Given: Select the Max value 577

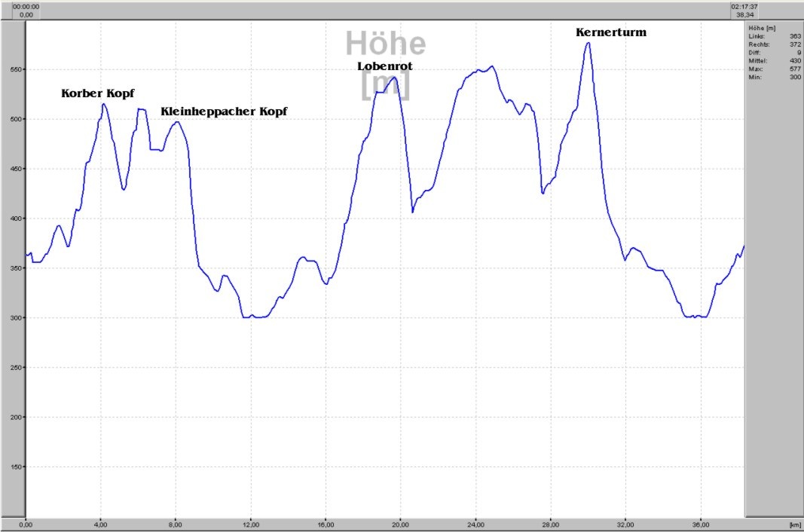Looking at the screenshot, I should tap(795, 69).
